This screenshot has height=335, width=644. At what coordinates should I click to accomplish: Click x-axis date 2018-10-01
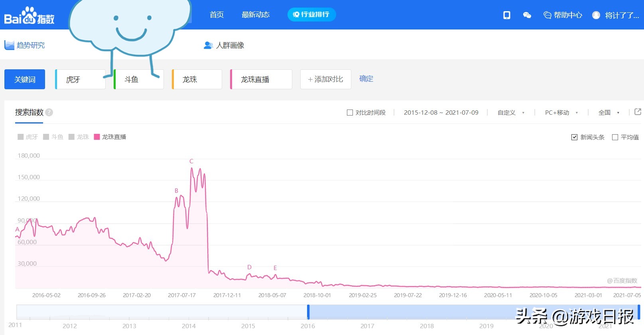317,295
